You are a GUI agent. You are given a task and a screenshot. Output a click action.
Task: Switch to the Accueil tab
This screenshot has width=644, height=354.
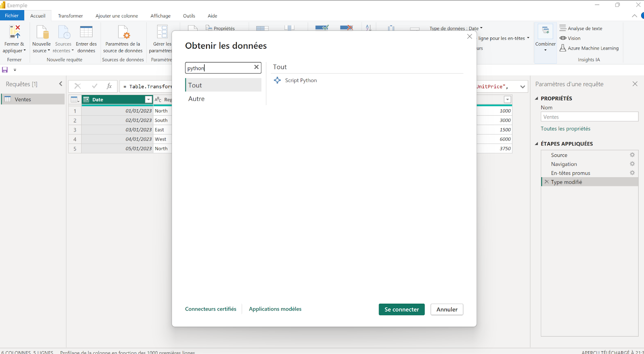point(38,16)
